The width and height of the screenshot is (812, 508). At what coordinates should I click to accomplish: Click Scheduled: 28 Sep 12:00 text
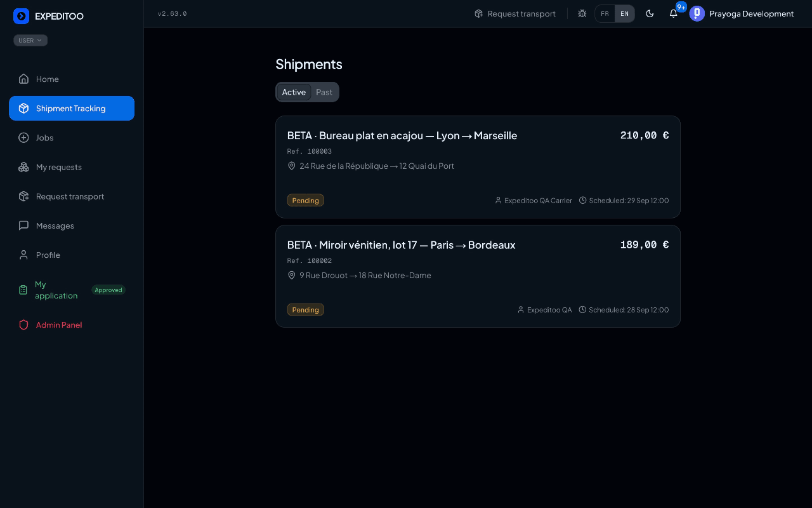point(629,310)
